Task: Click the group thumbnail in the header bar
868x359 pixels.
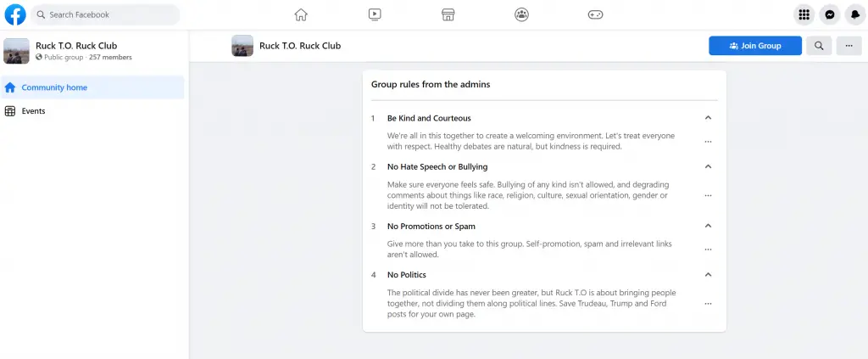Action: (x=242, y=46)
